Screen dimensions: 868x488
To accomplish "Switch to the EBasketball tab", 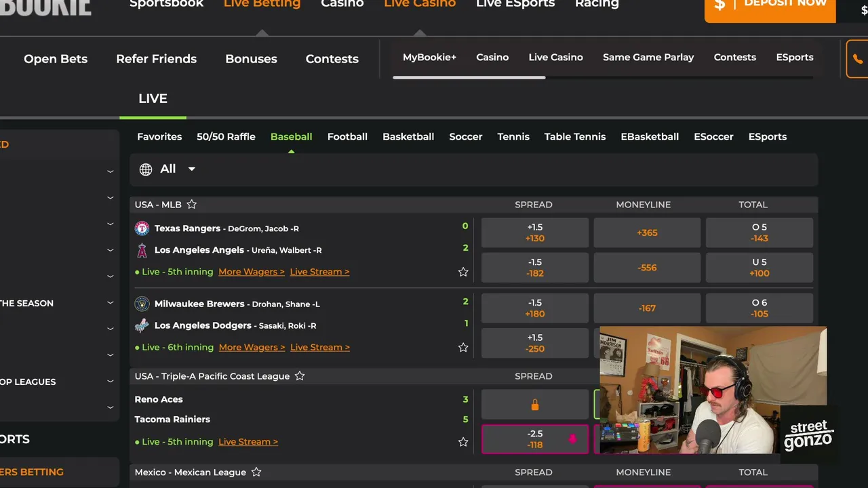I will point(650,136).
